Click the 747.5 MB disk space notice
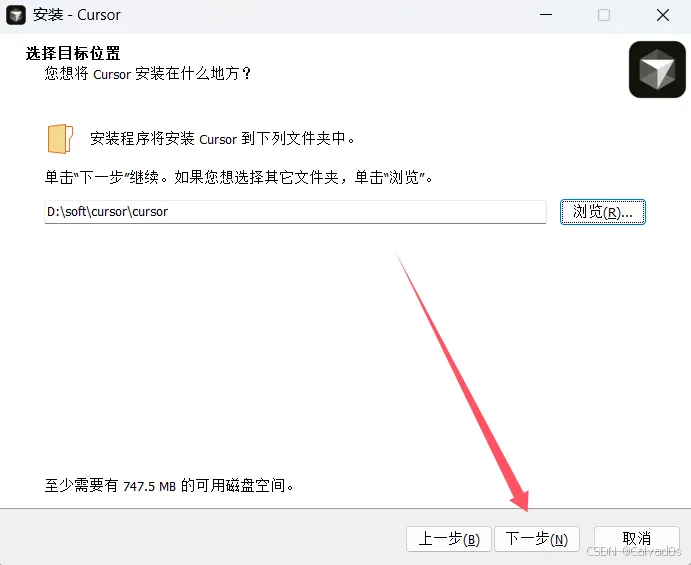The height and width of the screenshot is (565, 691). [169, 486]
